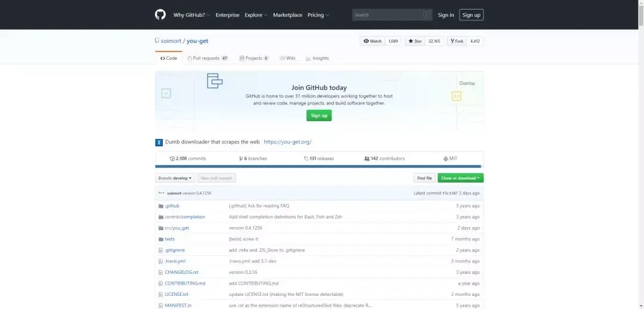
Task: Click the branches git icon
Action: coord(241,159)
